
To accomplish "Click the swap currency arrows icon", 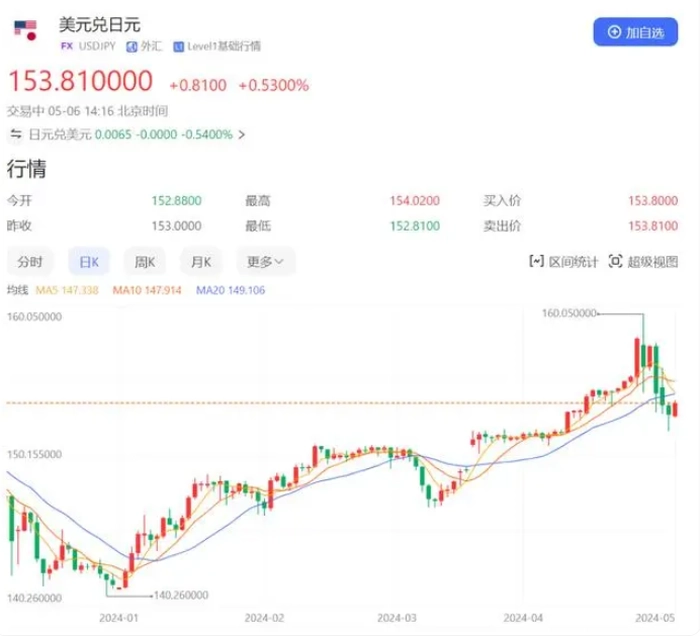I will 16,134.
